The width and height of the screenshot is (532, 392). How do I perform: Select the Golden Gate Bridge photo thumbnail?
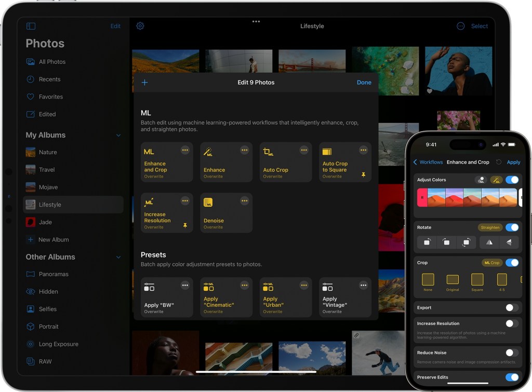[x=312, y=61]
